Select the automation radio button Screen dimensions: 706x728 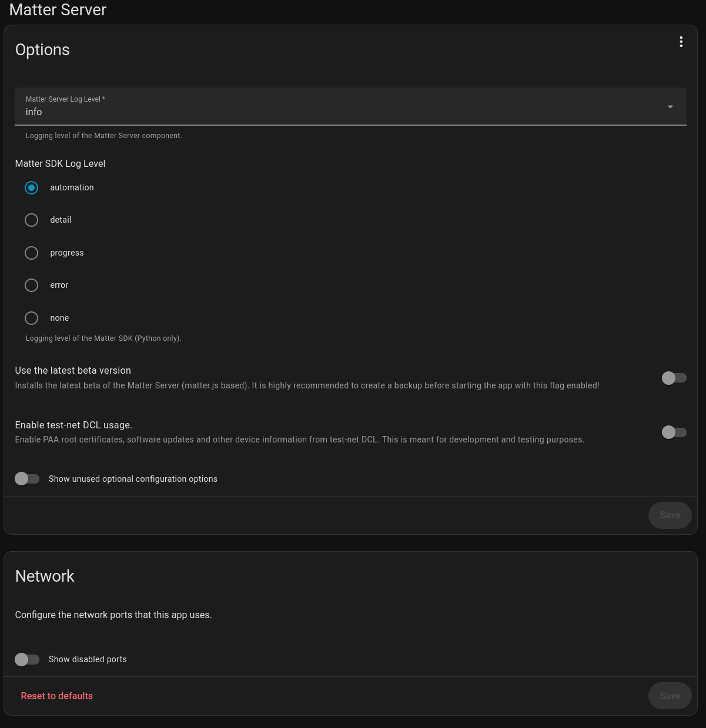click(x=32, y=187)
